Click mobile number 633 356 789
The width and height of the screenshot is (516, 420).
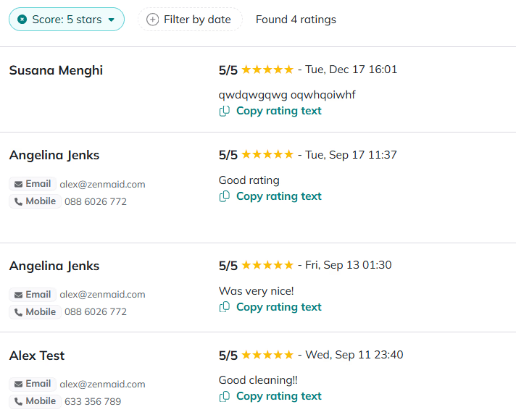coord(93,401)
